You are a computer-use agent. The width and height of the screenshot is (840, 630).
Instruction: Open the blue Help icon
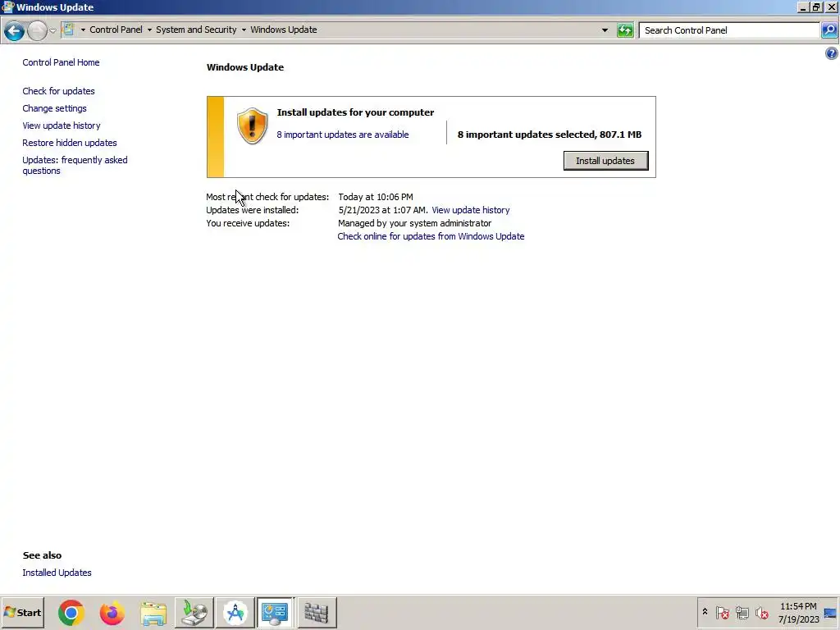point(832,53)
